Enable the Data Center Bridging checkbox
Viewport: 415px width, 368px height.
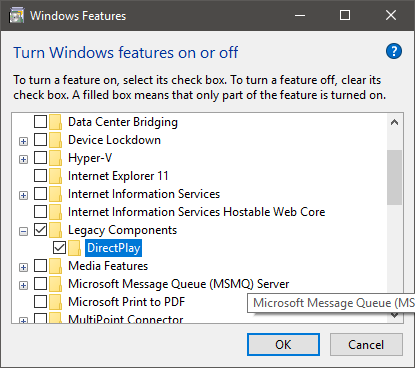40,122
